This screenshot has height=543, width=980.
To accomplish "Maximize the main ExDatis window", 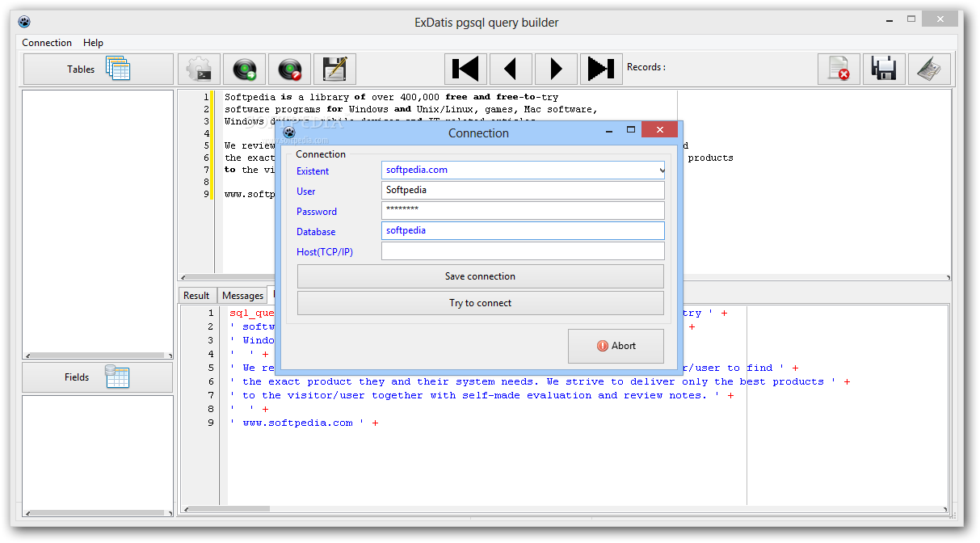I will coord(911,19).
